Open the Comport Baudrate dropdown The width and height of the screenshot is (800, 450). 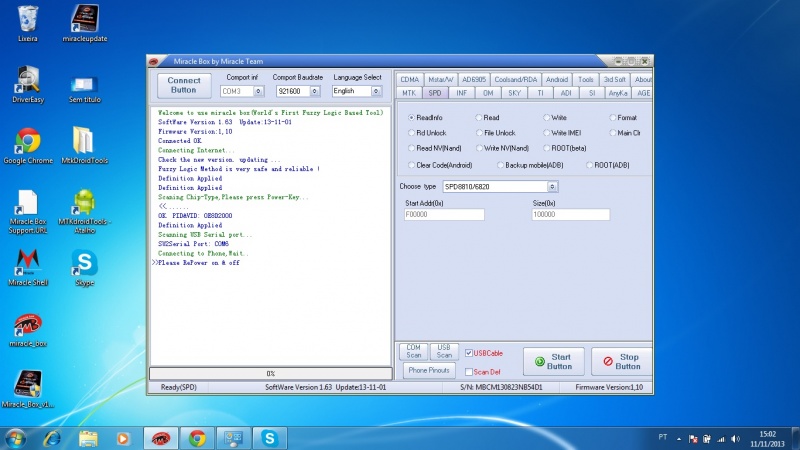click(x=315, y=91)
